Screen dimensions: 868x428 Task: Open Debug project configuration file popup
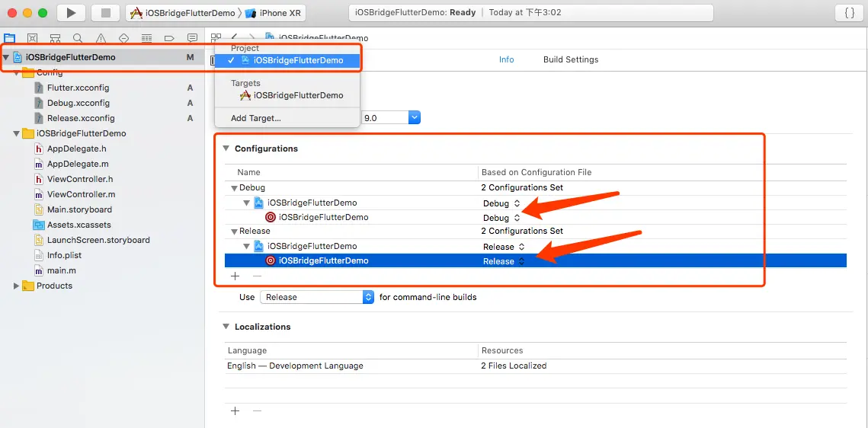(501, 203)
